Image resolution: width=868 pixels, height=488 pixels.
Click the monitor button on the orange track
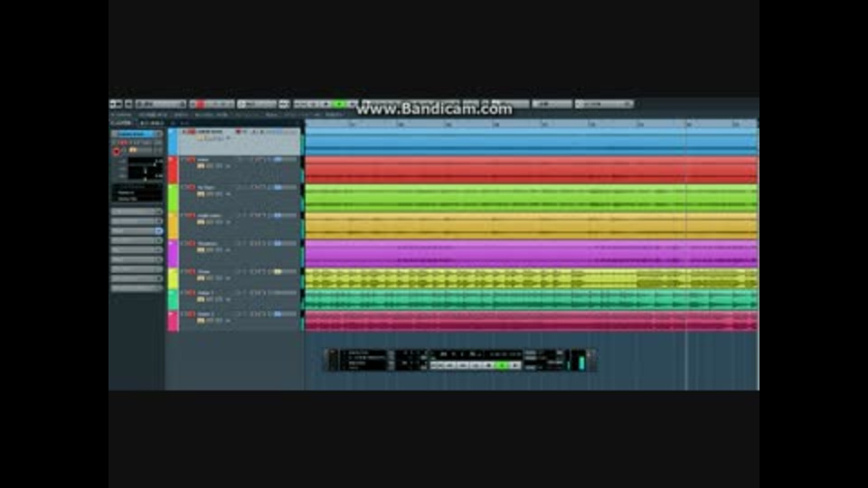point(201,222)
